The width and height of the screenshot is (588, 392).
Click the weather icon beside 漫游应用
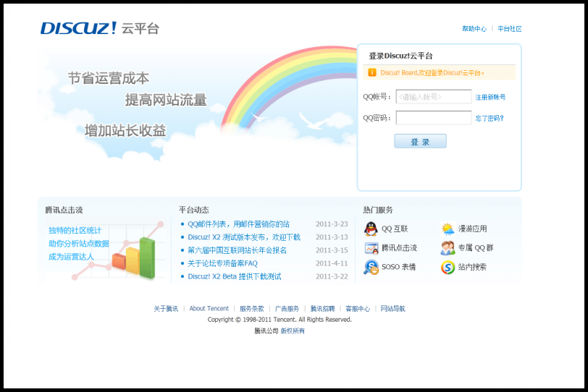pos(448,229)
